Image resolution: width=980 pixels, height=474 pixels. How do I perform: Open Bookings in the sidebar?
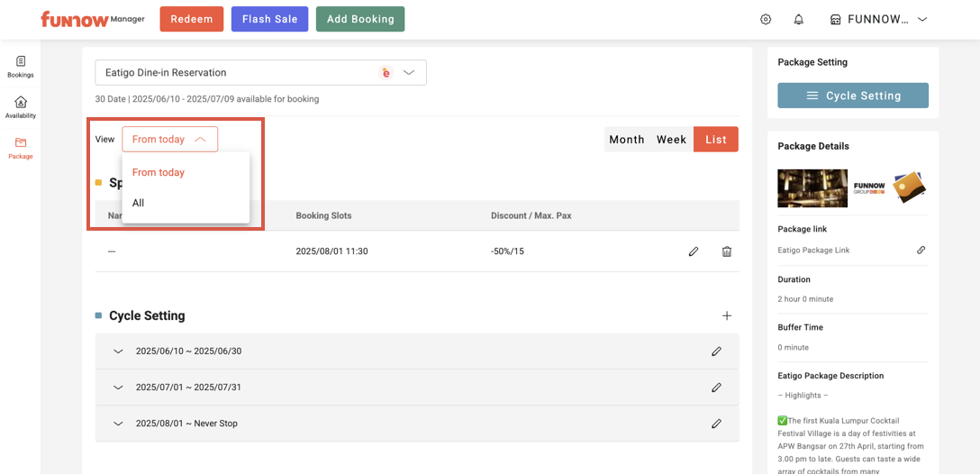pyautogui.click(x=21, y=67)
